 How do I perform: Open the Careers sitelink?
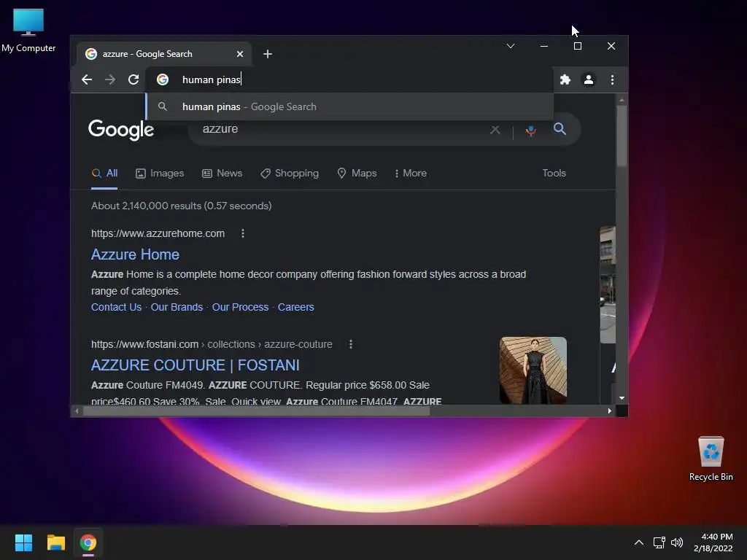[296, 307]
